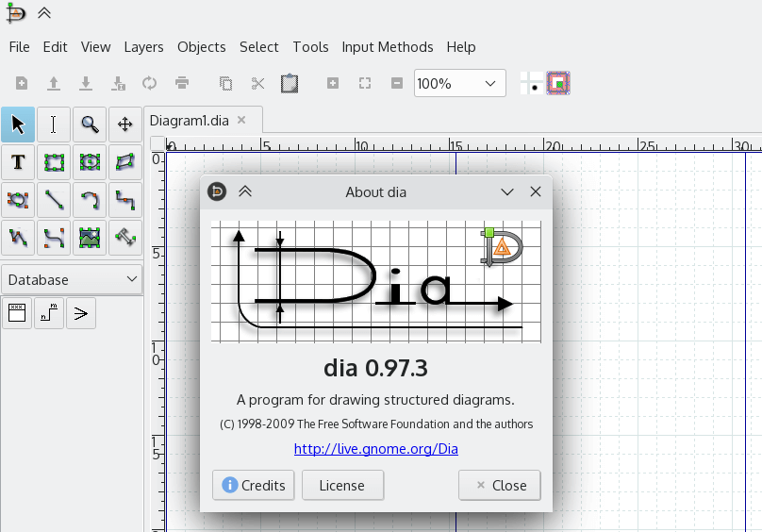
Task: Open the View menu
Action: 96,47
